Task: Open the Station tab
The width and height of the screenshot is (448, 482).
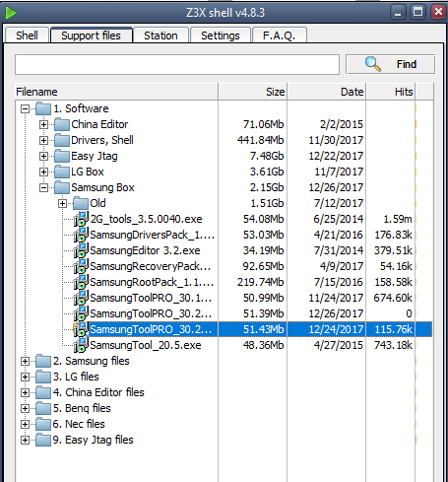Action: pos(160,35)
